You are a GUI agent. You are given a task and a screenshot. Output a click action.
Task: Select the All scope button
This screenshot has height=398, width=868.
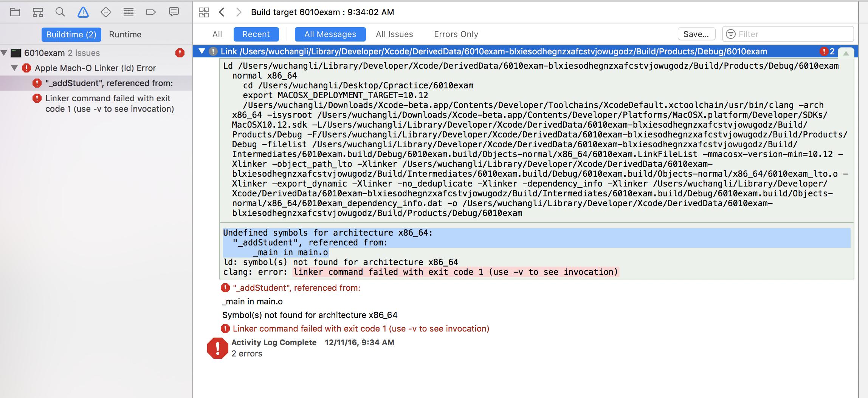coord(217,34)
